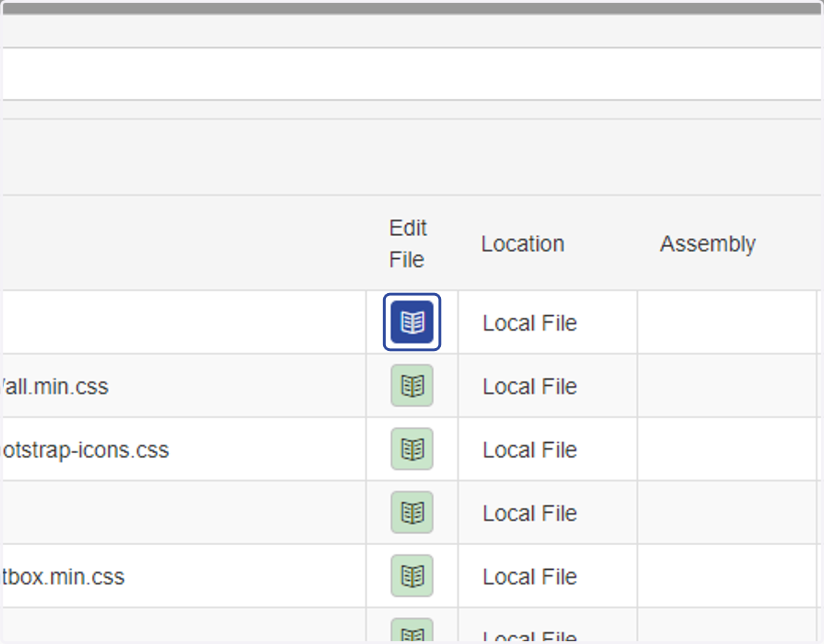Open Edit File icon for bootstrap-icons.css row
824x644 pixels.
pyautogui.click(x=412, y=449)
